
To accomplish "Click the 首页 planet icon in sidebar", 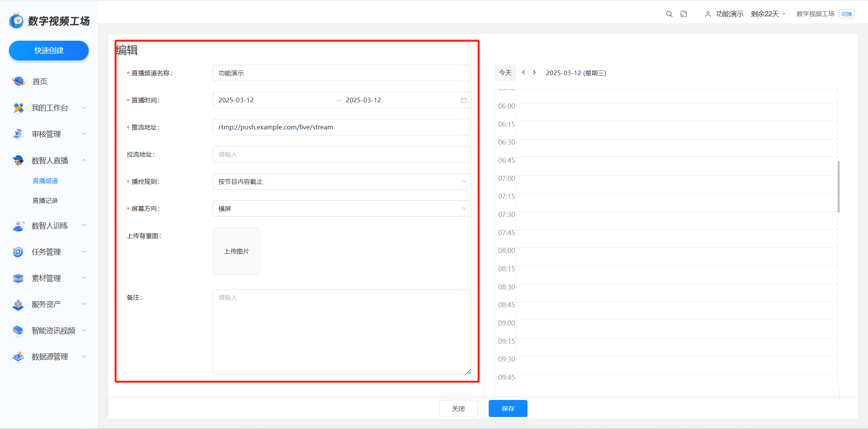I will point(18,81).
